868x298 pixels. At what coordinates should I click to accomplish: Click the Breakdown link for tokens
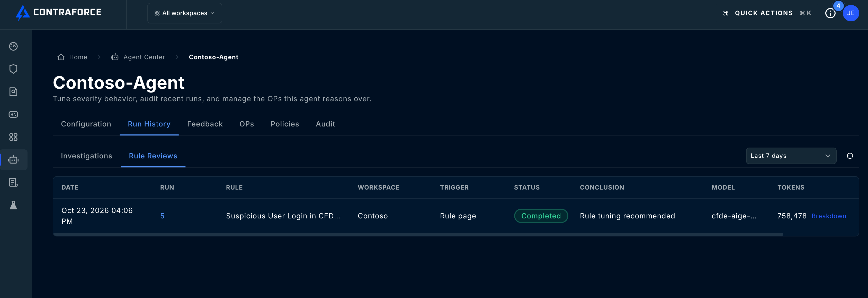tap(829, 216)
